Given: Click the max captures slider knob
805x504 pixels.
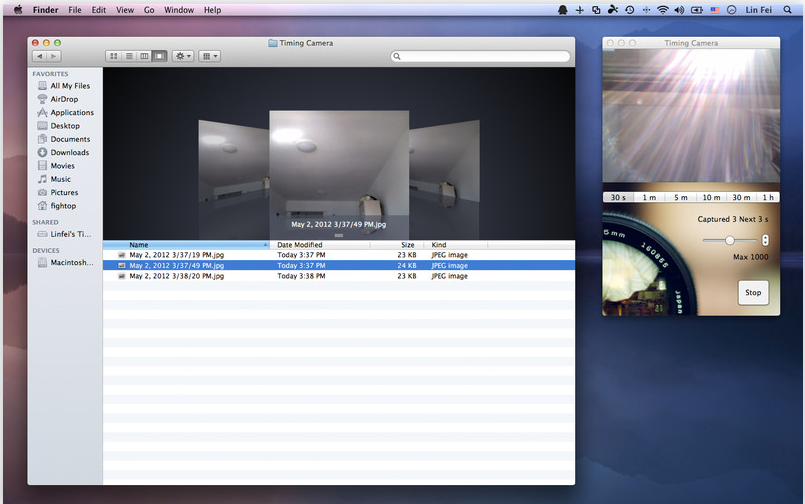Looking at the screenshot, I should 730,240.
